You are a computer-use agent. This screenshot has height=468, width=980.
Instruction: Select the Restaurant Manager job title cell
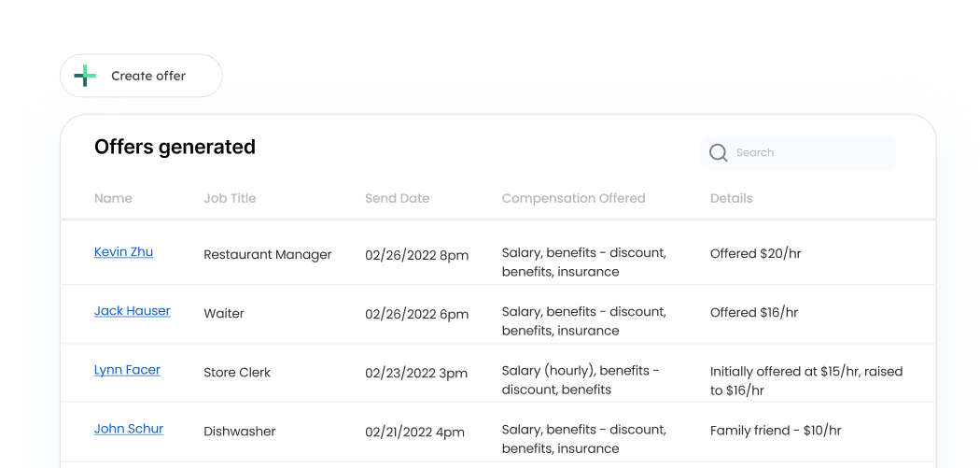pyautogui.click(x=267, y=254)
